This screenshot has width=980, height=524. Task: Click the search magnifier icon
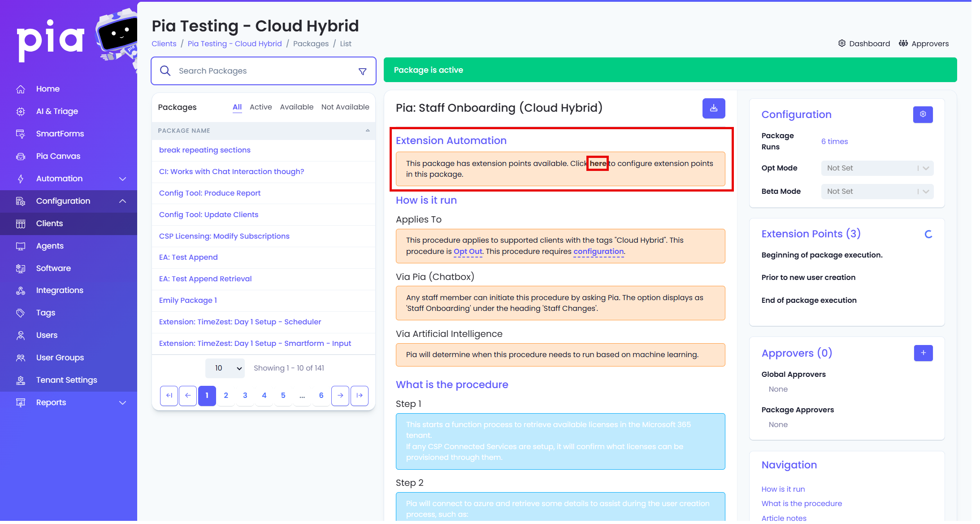point(165,71)
